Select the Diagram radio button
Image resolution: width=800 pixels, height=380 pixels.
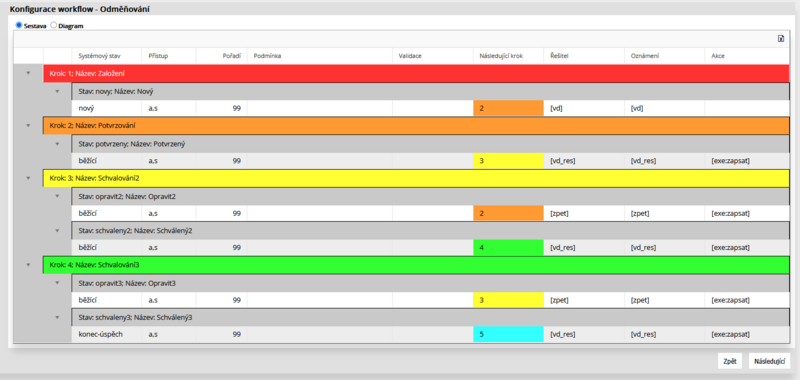[54, 25]
